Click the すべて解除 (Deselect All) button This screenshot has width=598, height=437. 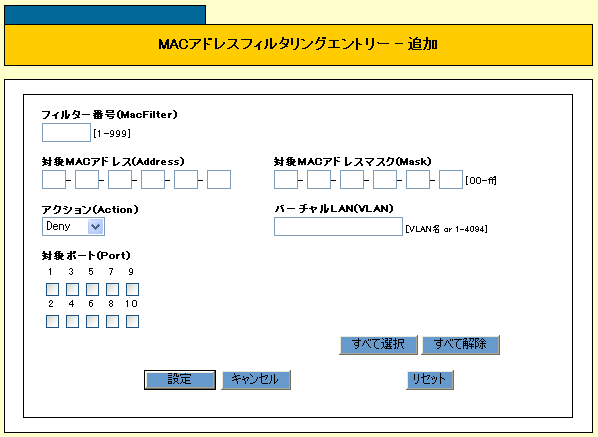tap(460, 345)
